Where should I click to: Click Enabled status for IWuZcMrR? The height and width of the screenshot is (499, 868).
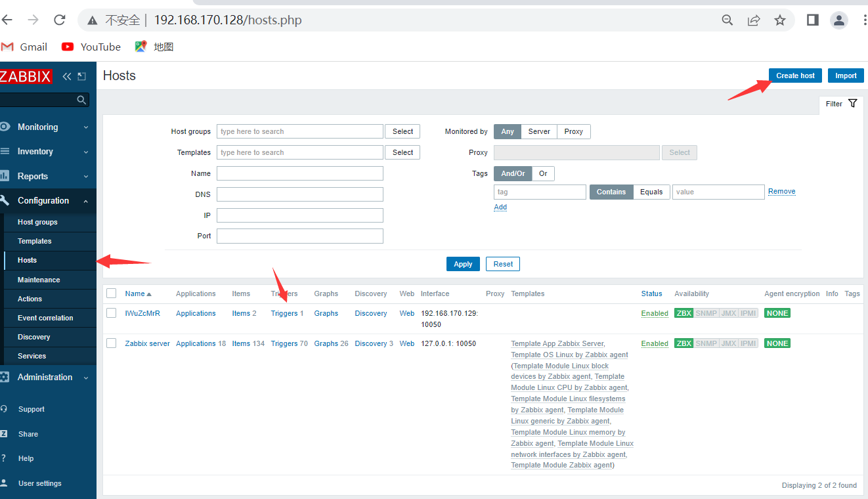655,313
